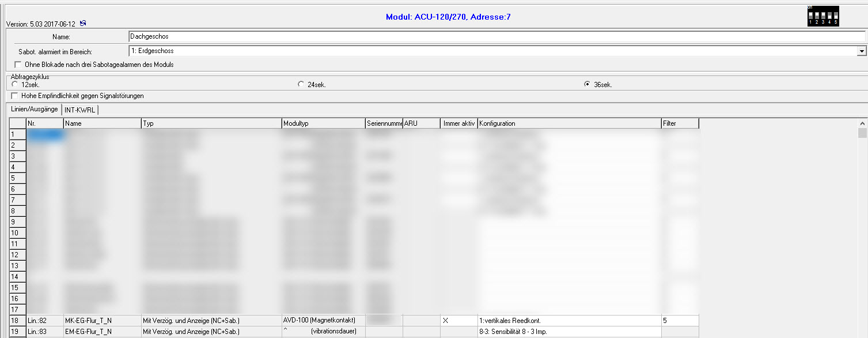The width and height of the screenshot is (868, 338).
Task: Select row 18 MK-EG-Flur_T_N name cell
Action: click(101, 320)
